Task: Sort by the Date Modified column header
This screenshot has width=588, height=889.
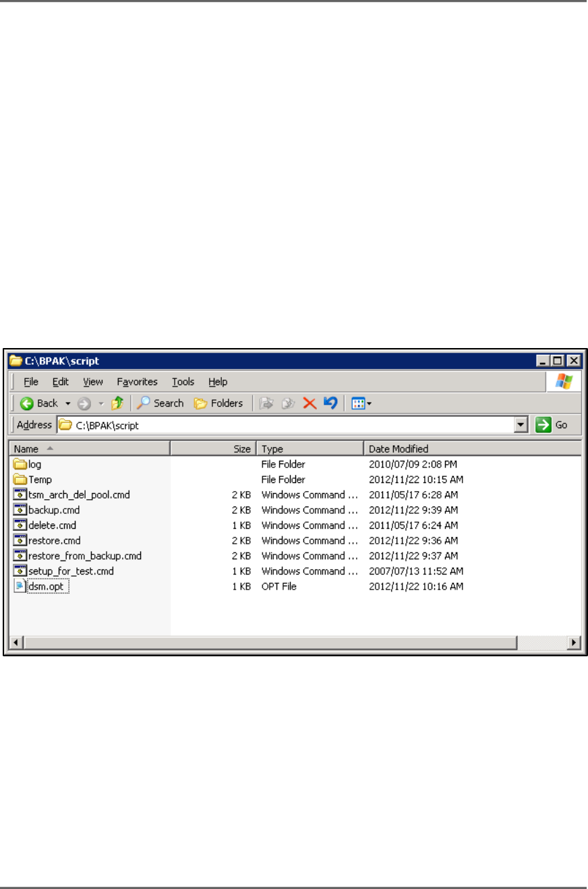Action: click(x=472, y=449)
